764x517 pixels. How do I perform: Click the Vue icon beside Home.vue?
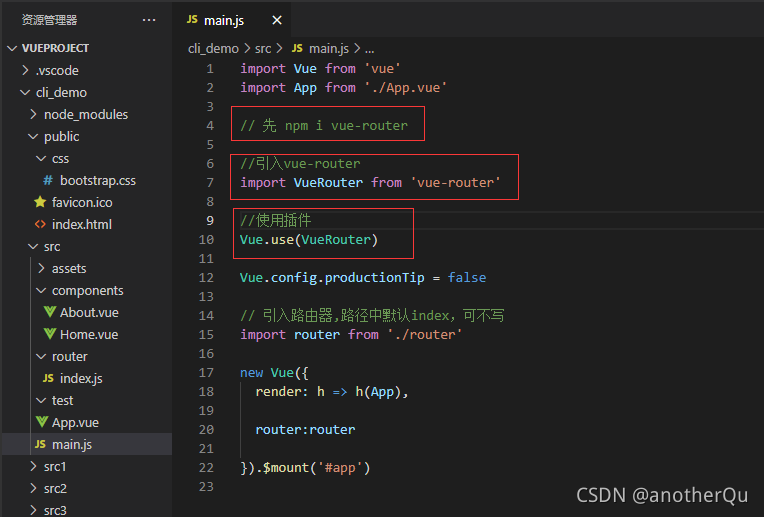[x=50, y=334]
